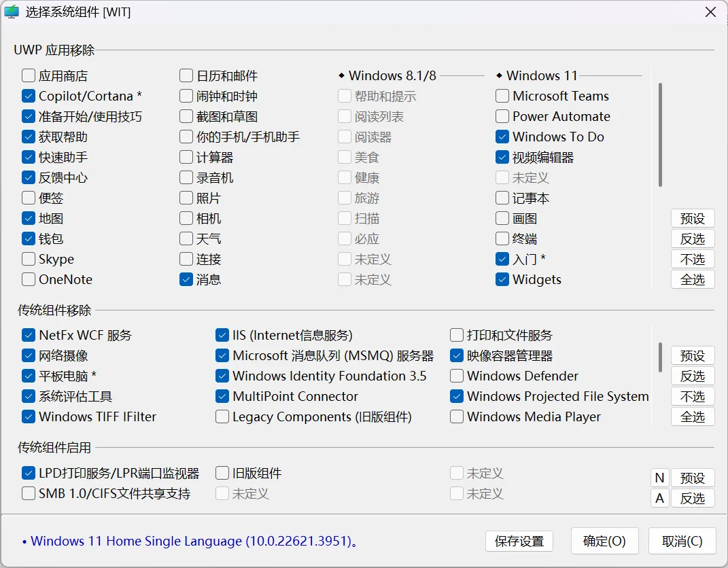Check the Power Automate checkbox
The image size is (728, 568).
502,116
